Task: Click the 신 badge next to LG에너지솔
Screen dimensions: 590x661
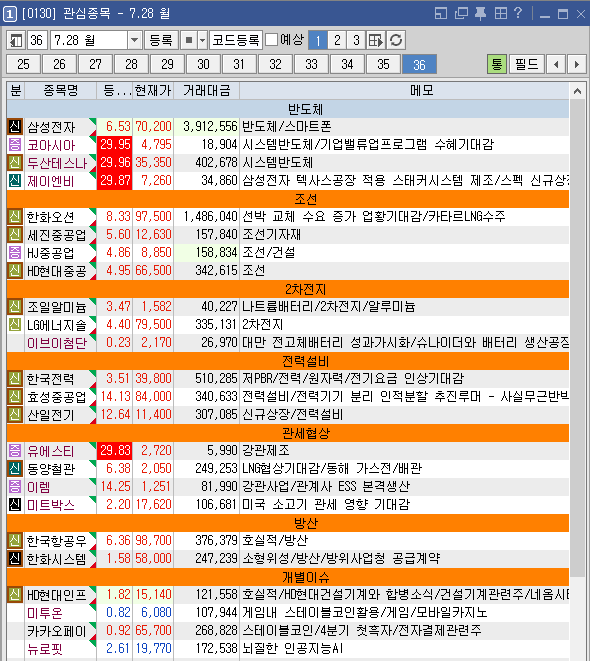Action: (15, 325)
